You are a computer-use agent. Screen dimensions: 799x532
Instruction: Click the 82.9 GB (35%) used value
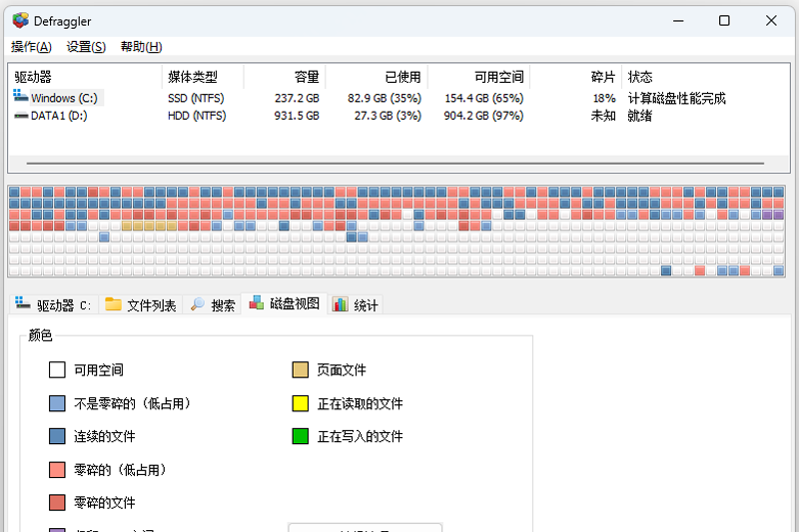[x=385, y=98]
